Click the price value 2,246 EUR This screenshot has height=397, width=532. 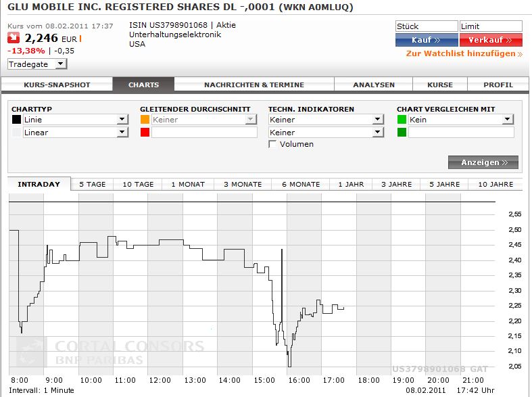[x=51, y=39]
